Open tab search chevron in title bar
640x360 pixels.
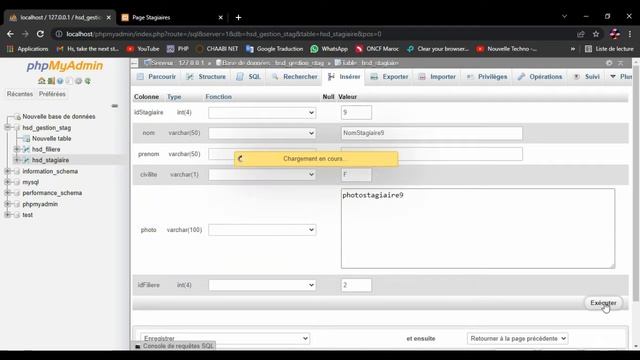point(564,16)
